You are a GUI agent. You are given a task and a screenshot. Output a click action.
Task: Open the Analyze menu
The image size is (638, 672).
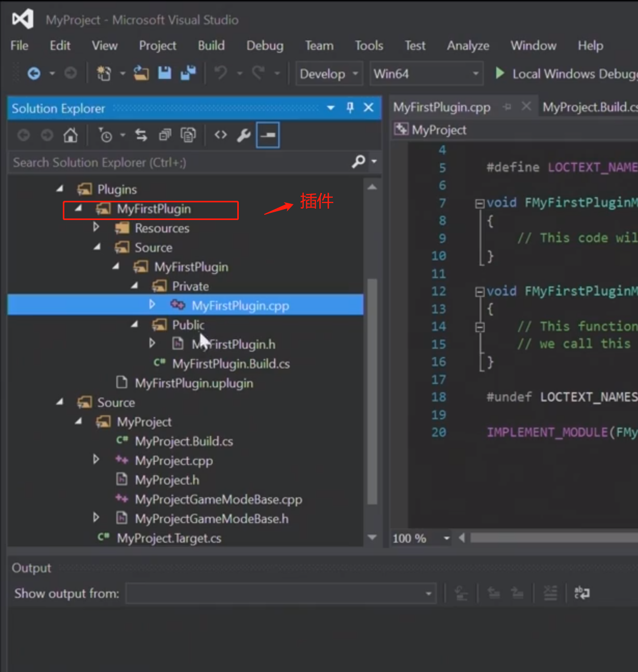468,46
